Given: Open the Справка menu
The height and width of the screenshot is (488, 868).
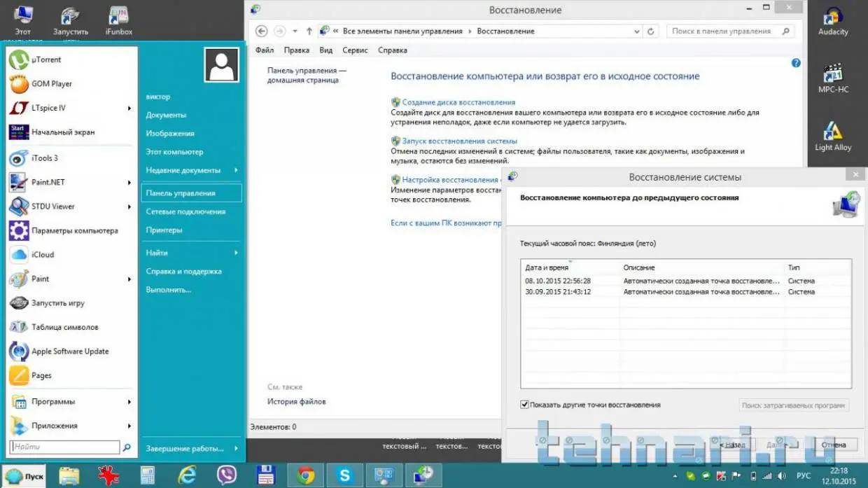Looking at the screenshot, I should point(392,50).
